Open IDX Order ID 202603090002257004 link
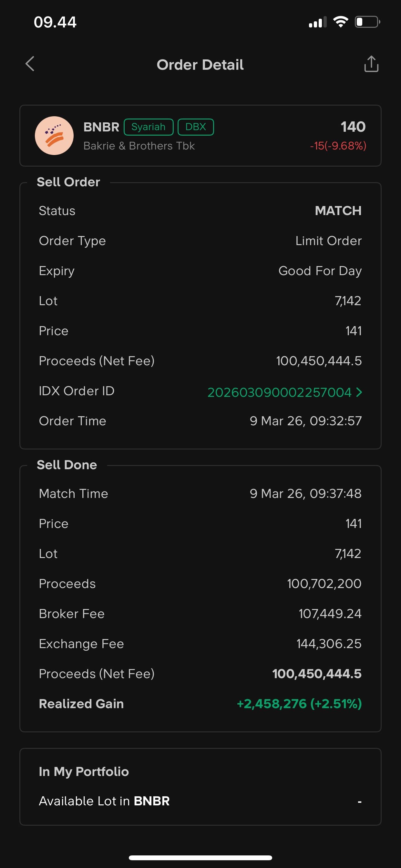Screen dimensions: 401x868 click(279, 392)
